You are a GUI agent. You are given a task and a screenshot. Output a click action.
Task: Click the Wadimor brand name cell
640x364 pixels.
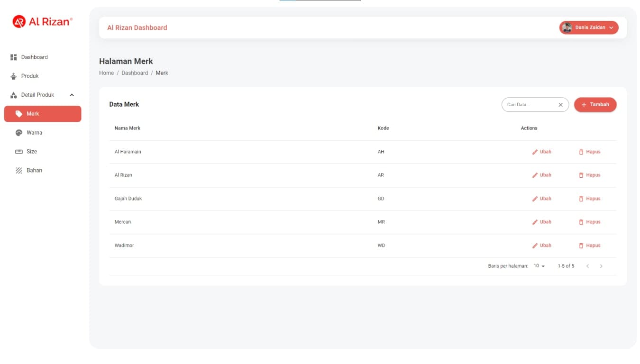tap(124, 246)
